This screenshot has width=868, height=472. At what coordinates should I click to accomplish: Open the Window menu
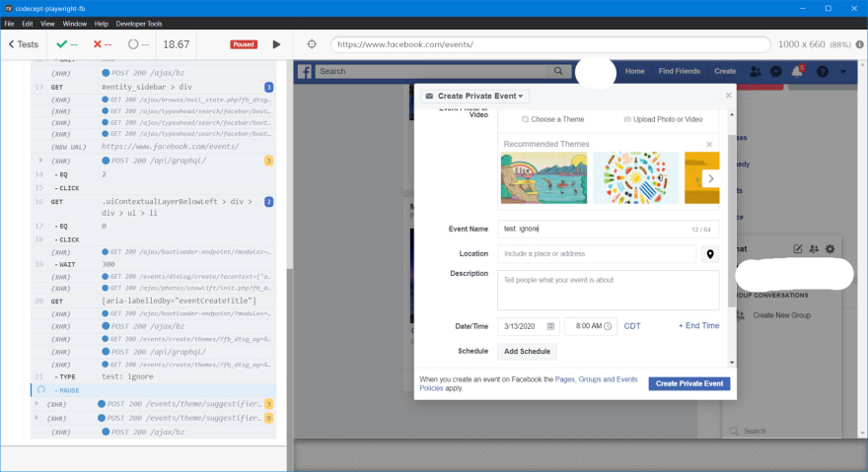tap(75, 24)
